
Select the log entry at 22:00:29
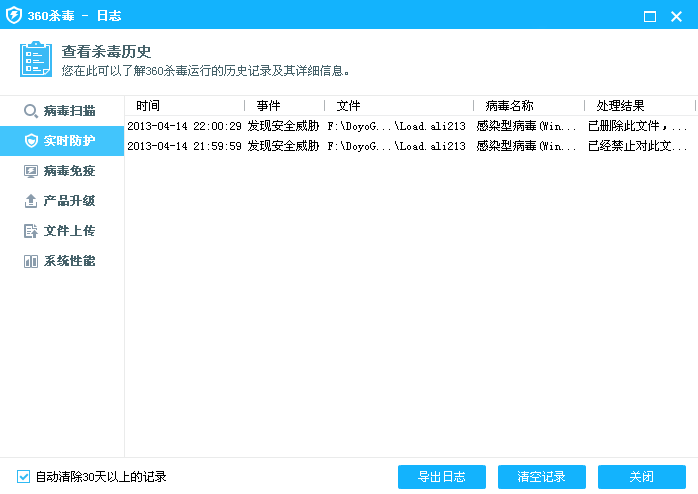tap(411, 126)
